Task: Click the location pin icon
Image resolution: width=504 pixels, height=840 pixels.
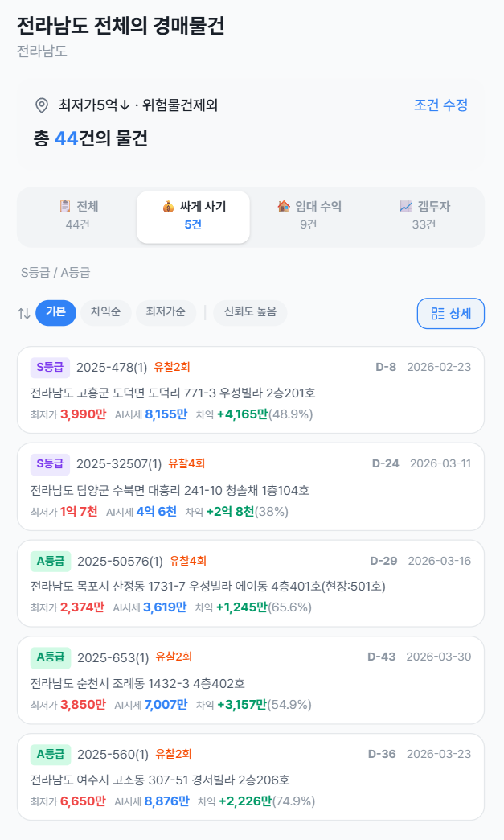Action: pos(42,105)
